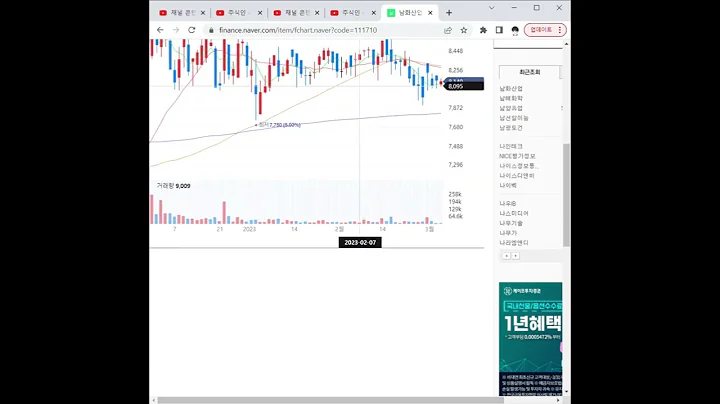Click the vertical scrollbar down arrow
Image resolution: width=720 pixels, height=404 pixels.
click(566, 392)
